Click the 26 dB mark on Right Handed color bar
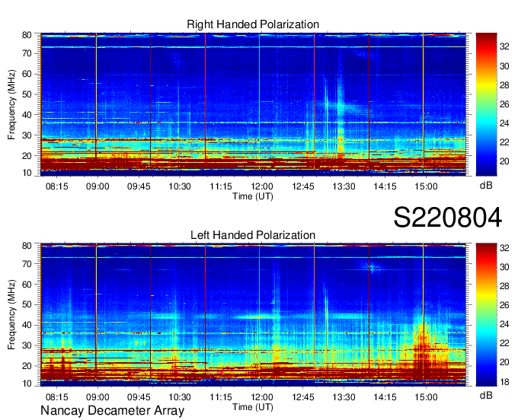Screen dimensions: 518x420 click(x=504, y=104)
